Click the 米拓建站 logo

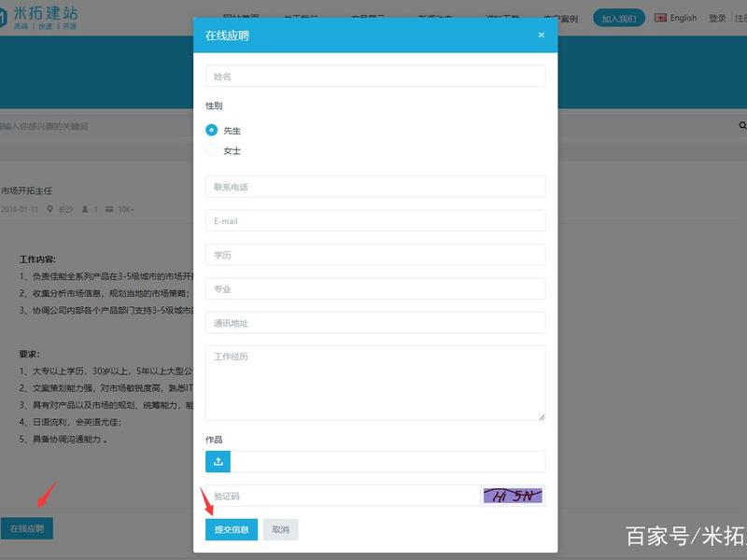tap(38, 17)
